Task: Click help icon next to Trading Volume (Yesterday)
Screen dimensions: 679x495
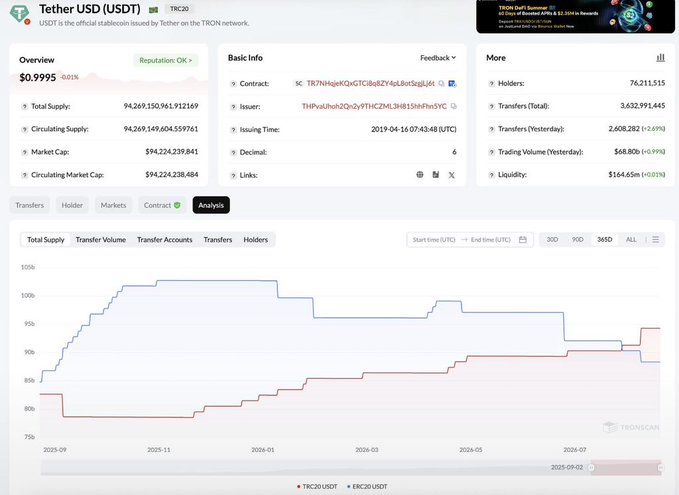Action: point(491,152)
